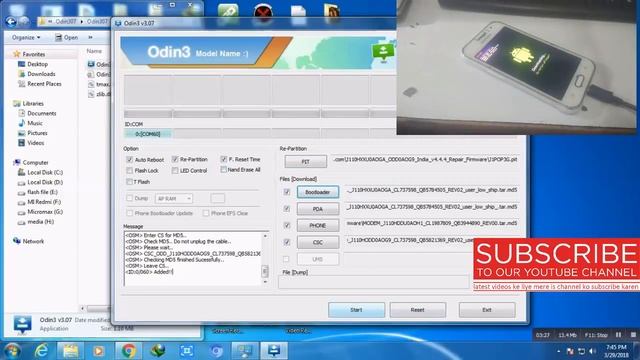Uncheck the Re-Partition option

click(175, 159)
